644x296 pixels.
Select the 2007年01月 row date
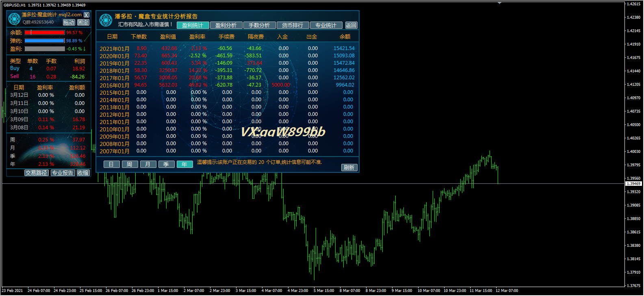pyautogui.click(x=115, y=151)
